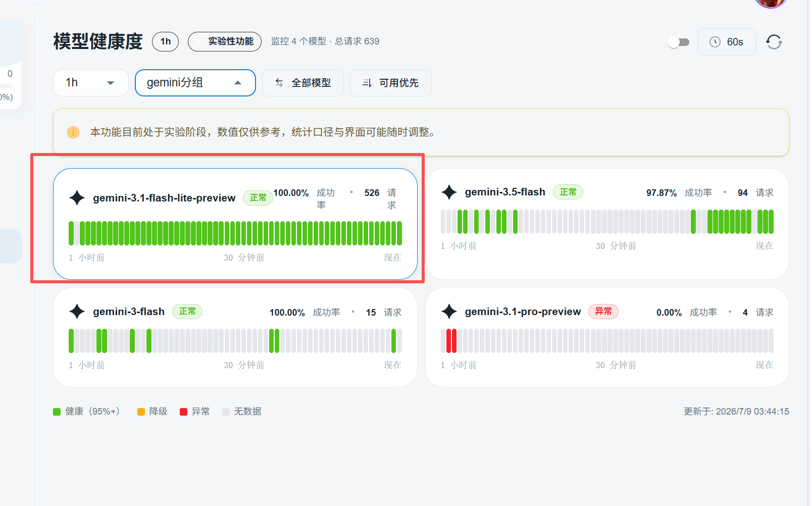
Task: Click the gemini-3.5-flash status timeline bar
Action: click(x=607, y=222)
